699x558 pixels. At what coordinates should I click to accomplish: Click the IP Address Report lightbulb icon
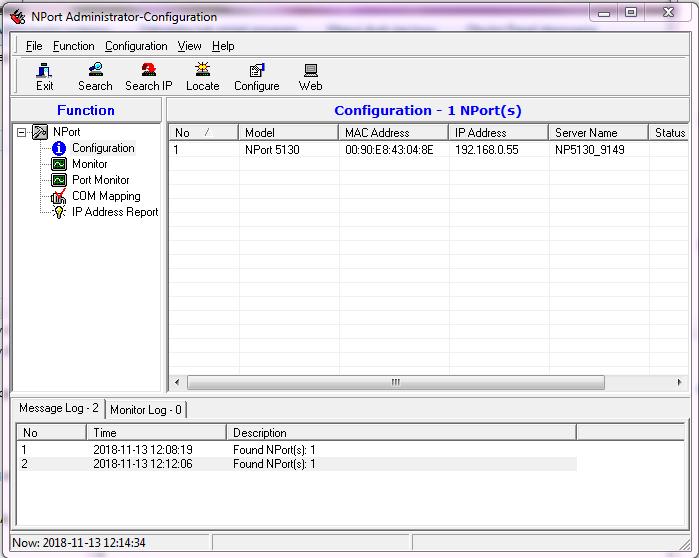(x=59, y=212)
